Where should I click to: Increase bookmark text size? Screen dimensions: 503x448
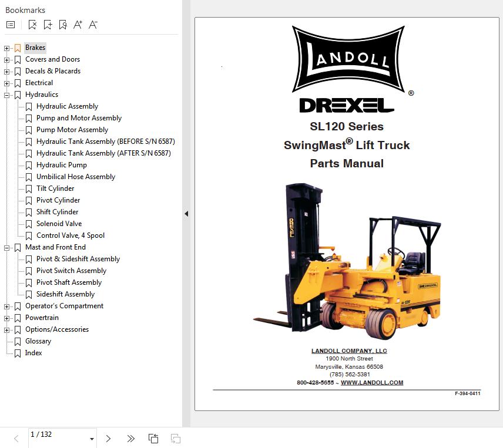pyautogui.click(x=78, y=25)
